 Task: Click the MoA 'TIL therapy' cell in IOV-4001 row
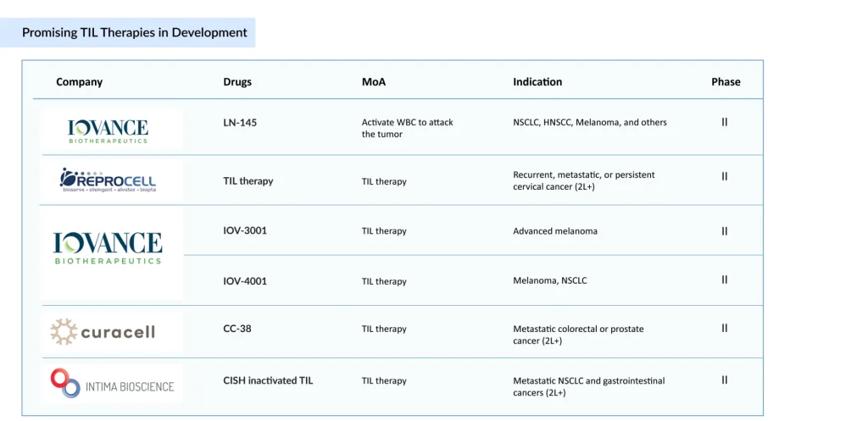point(384,281)
